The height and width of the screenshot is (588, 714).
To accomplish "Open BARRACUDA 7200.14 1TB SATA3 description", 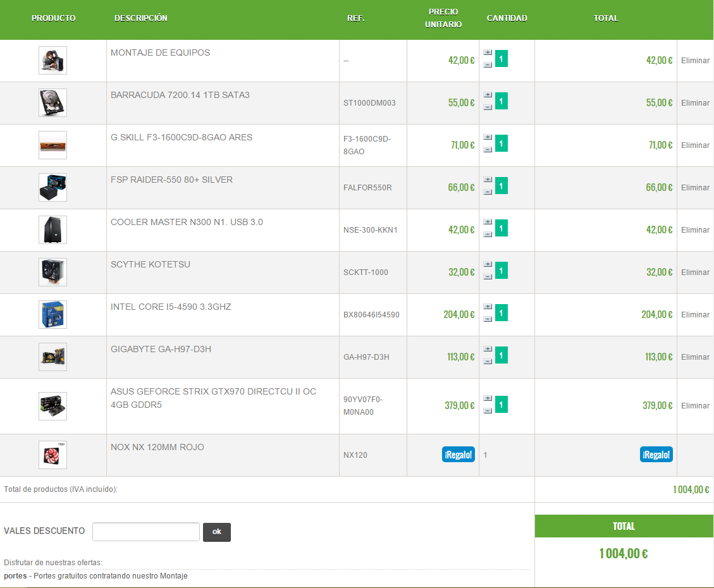I will pyautogui.click(x=180, y=95).
